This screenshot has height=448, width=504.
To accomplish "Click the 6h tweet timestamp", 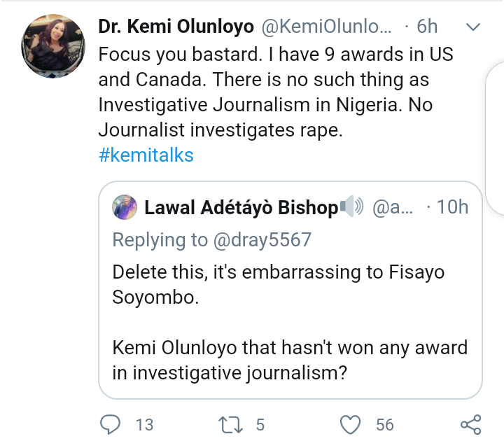I will click(427, 27).
